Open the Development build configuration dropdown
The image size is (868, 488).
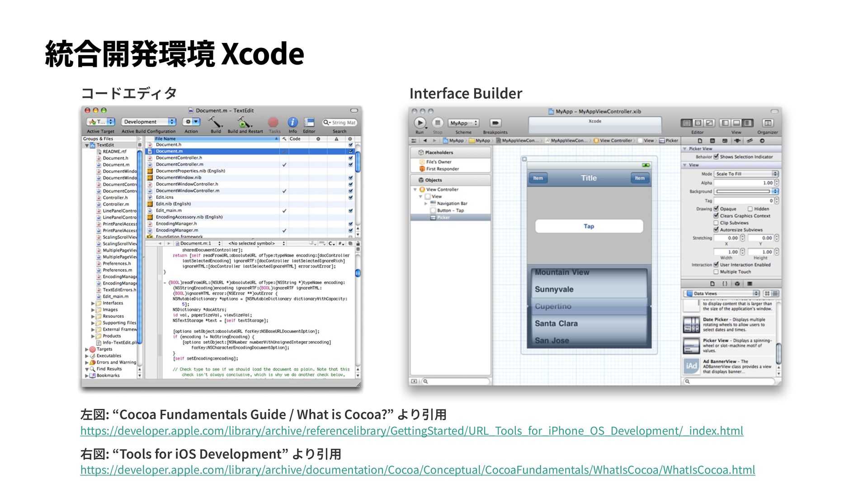[x=149, y=122]
